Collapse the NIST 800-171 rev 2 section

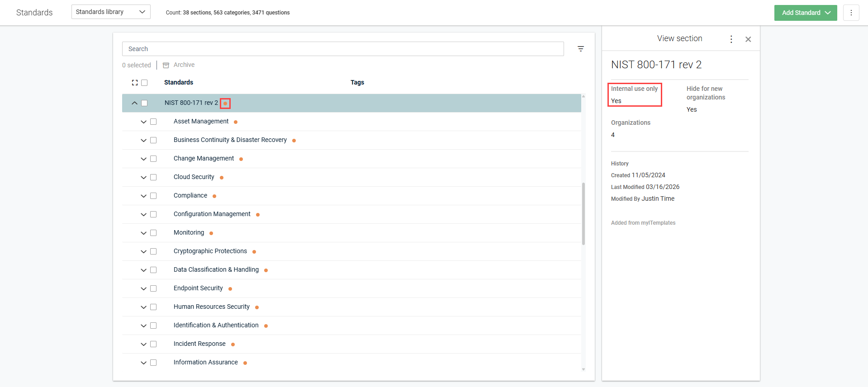[x=134, y=103]
